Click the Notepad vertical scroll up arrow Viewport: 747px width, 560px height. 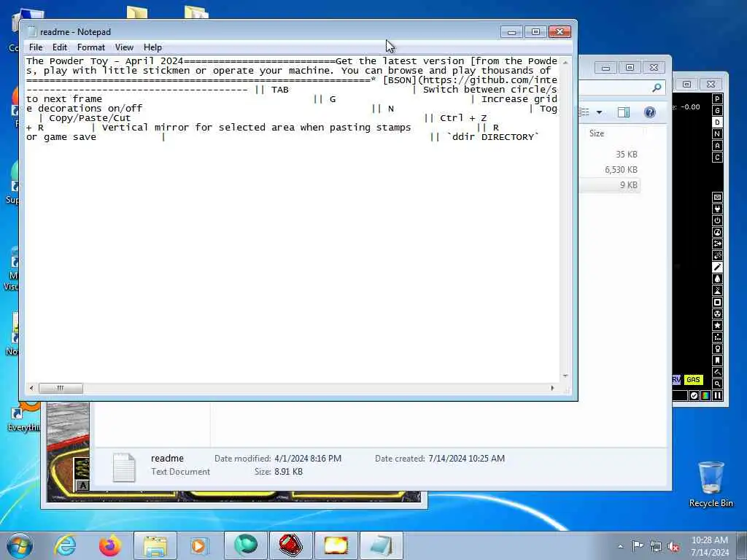[x=565, y=63]
